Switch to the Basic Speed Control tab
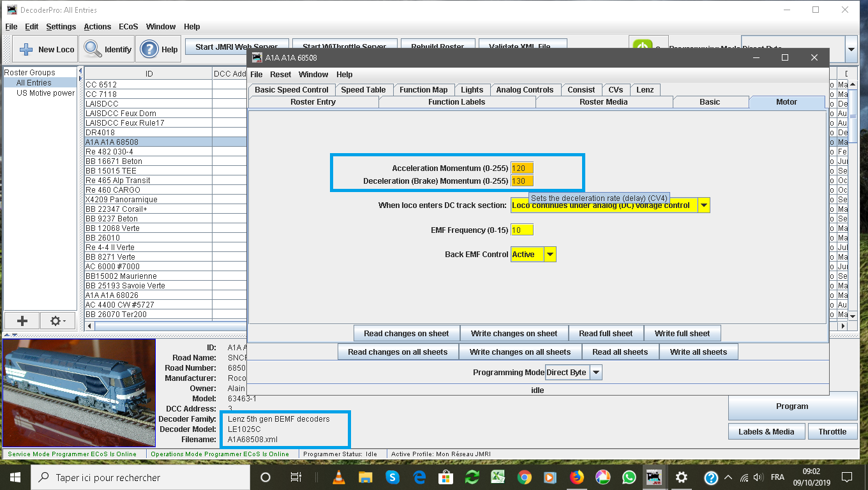The height and width of the screenshot is (490, 868). coord(292,90)
